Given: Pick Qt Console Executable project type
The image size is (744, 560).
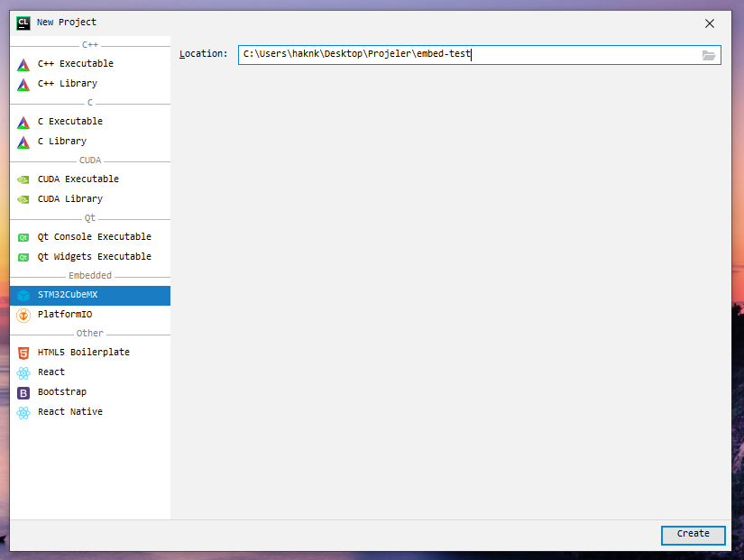Looking at the screenshot, I should [90, 237].
